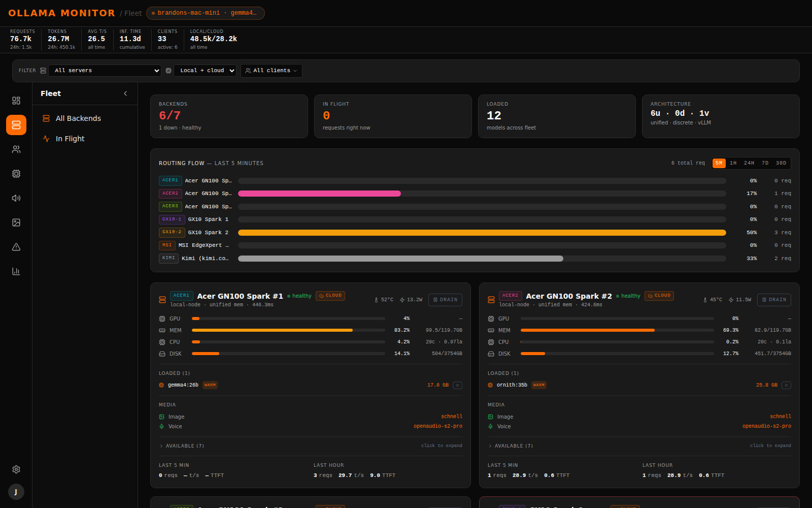Expand AVAILABLE (7) on Spark #1 card
Screen dimensions: 812x508
[182, 446]
